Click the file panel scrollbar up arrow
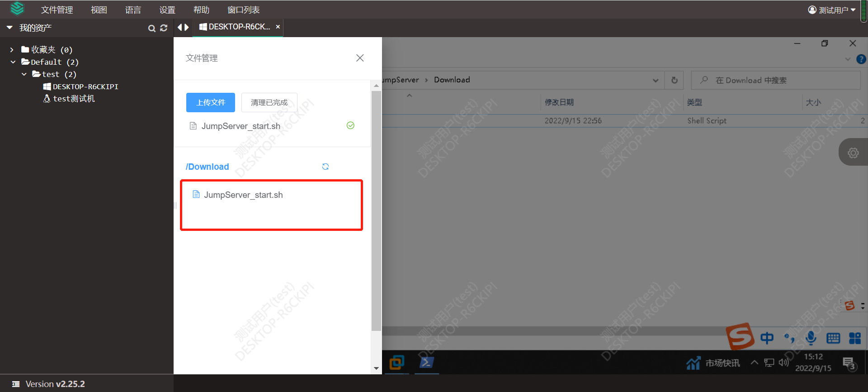This screenshot has height=392, width=868. tap(376, 86)
